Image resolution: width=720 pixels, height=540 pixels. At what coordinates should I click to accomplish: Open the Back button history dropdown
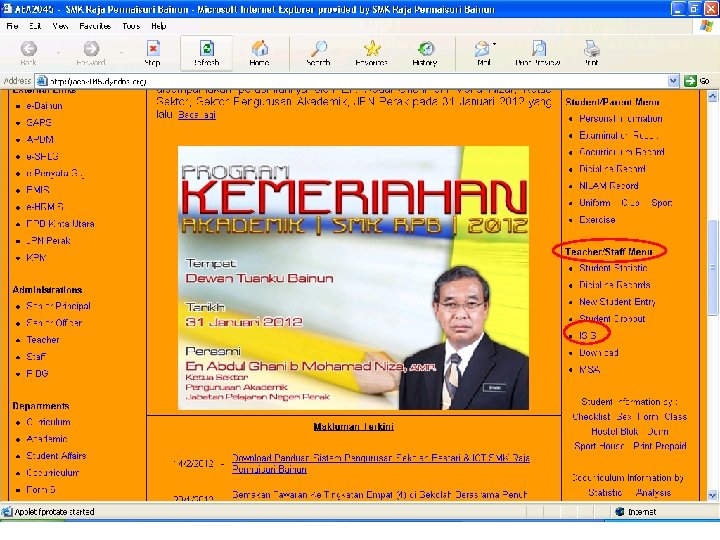tap(58, 53)
